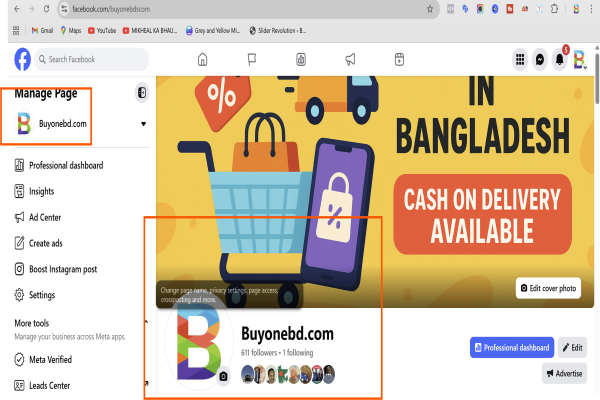Open the Facebook menu grid icon

coord(520,59)
